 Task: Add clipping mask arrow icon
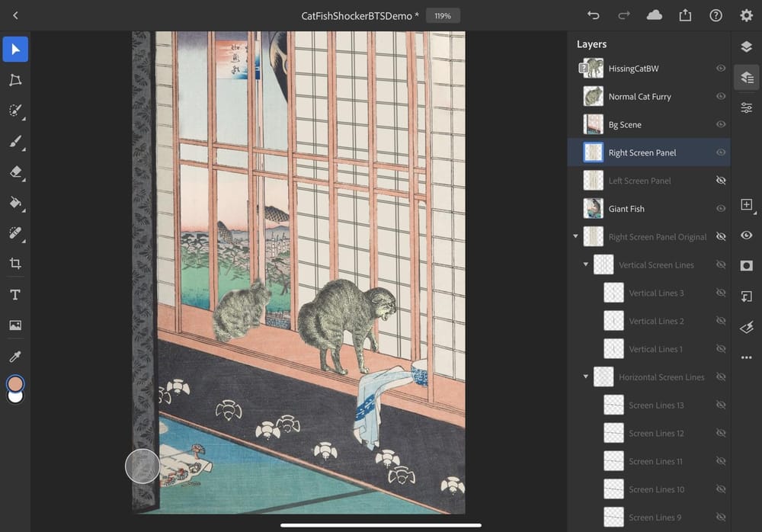coord(747,296)
